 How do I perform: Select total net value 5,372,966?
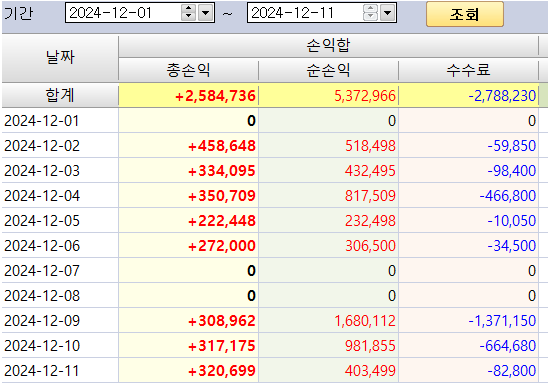[x=329, y=96]
